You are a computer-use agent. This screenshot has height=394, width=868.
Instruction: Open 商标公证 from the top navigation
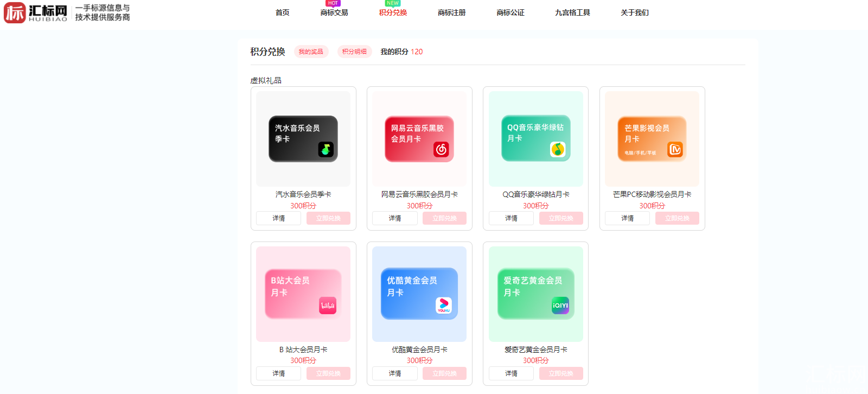tap(510, 12)
